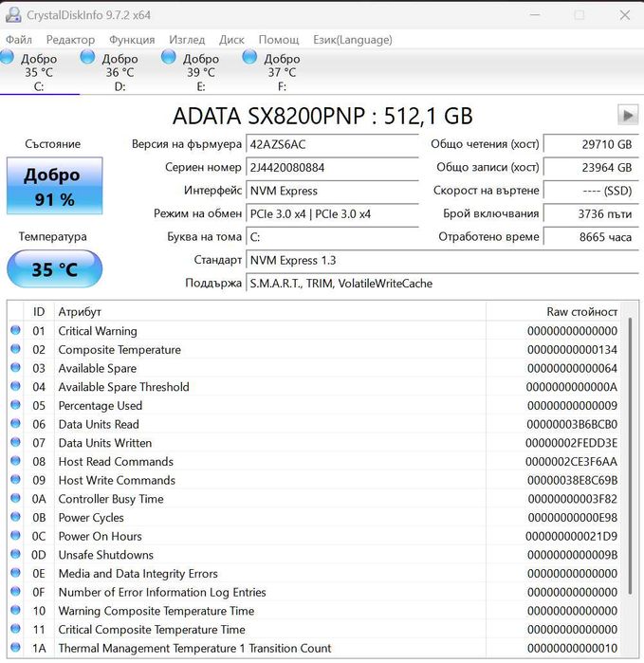Open the Редактор menu
644x663 pixels.
70,40
